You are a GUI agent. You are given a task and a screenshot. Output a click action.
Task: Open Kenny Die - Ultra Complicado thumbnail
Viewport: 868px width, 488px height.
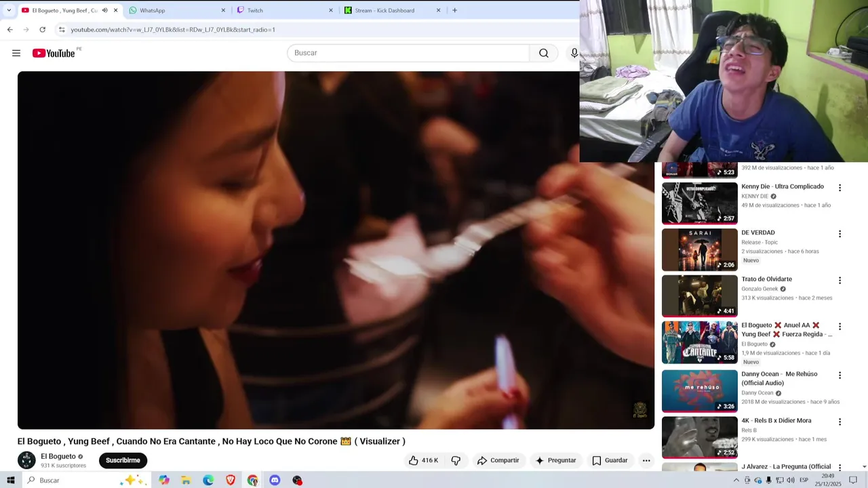[699, 203]
